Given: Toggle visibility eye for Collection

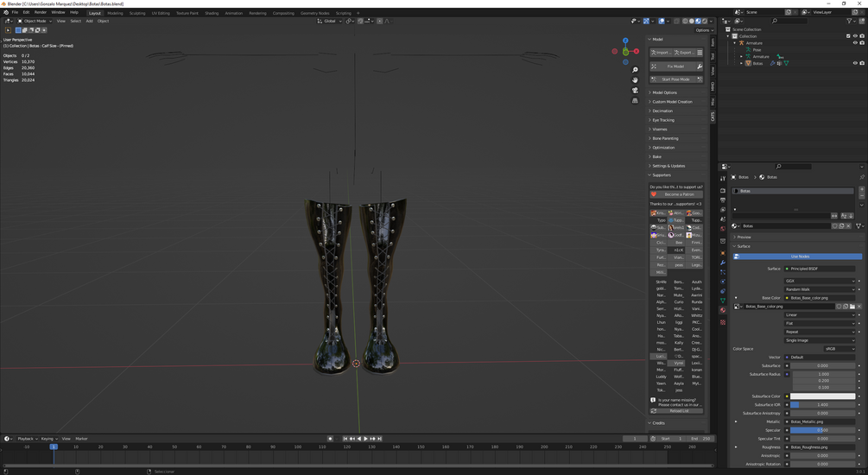Looking at the screenshot, I should pos(855,36).
